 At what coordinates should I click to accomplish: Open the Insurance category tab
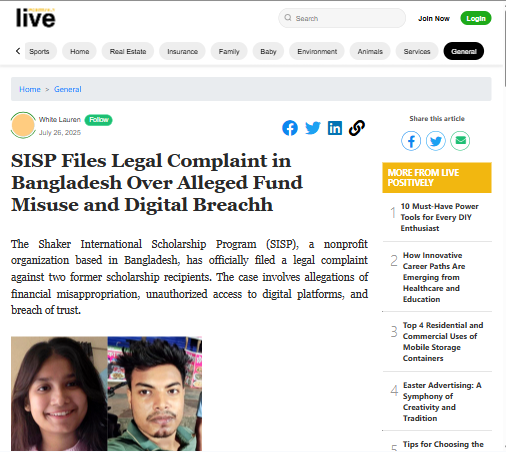tap(182, 51)
